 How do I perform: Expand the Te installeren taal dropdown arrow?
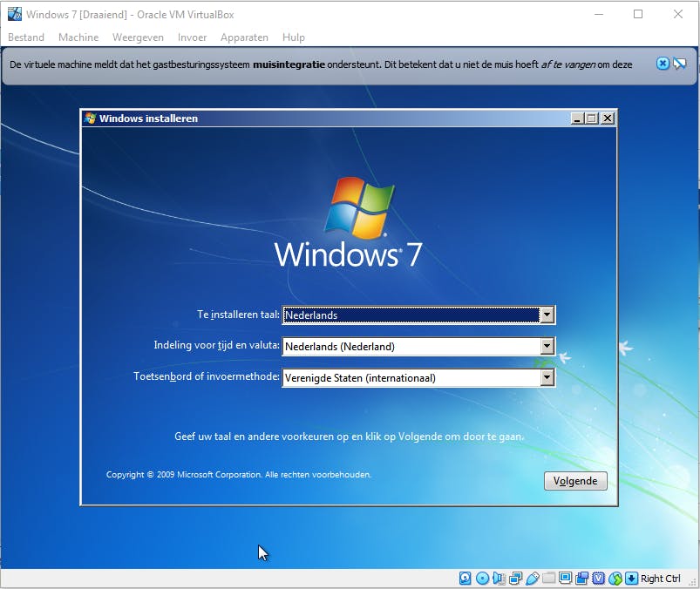[x=547, y=315]
